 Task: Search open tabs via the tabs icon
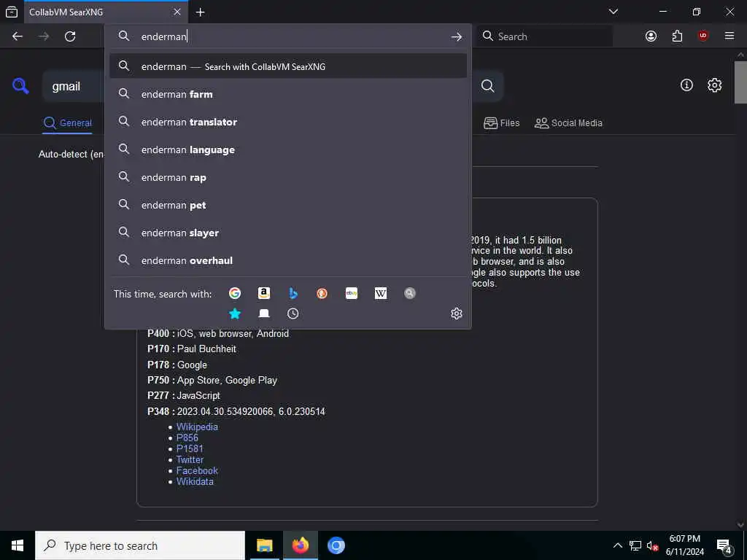pos(264,314)
